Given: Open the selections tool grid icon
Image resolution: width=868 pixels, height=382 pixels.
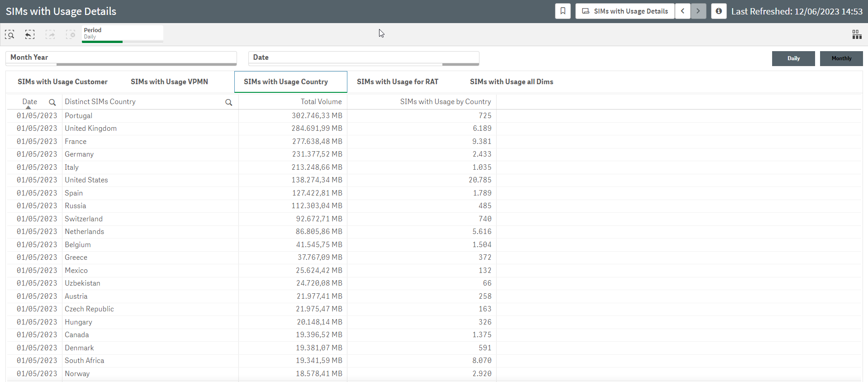Looking at the screenshot, I should [x=857, y=34].
